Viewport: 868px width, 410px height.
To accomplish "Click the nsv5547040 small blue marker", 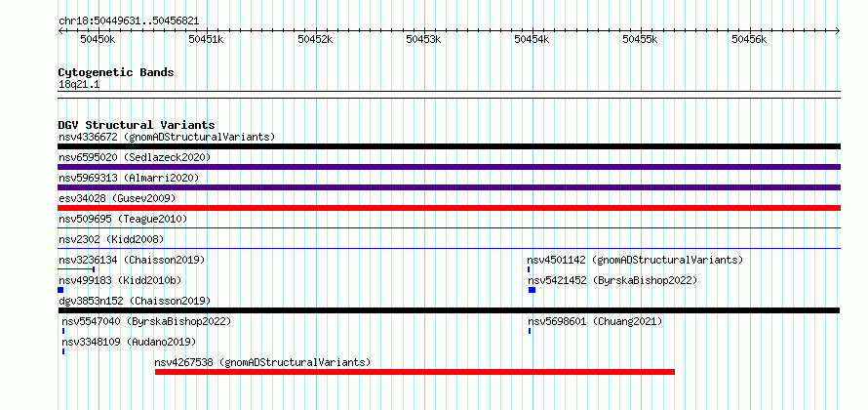I will [63, 331].
